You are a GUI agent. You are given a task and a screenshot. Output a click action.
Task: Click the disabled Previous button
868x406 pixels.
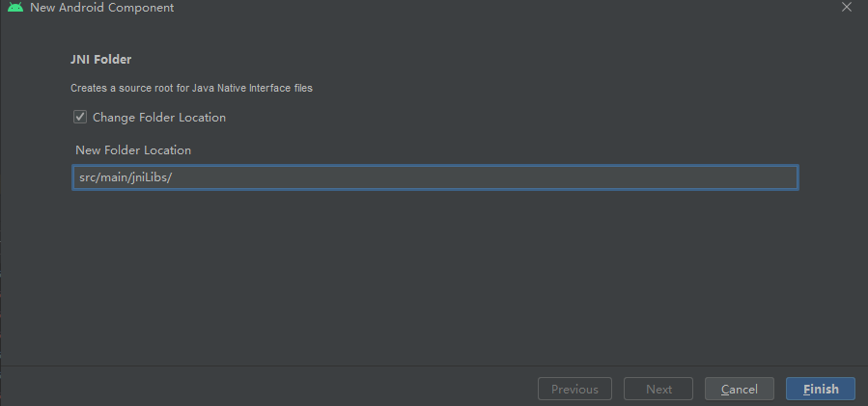(x=574, y=389)
